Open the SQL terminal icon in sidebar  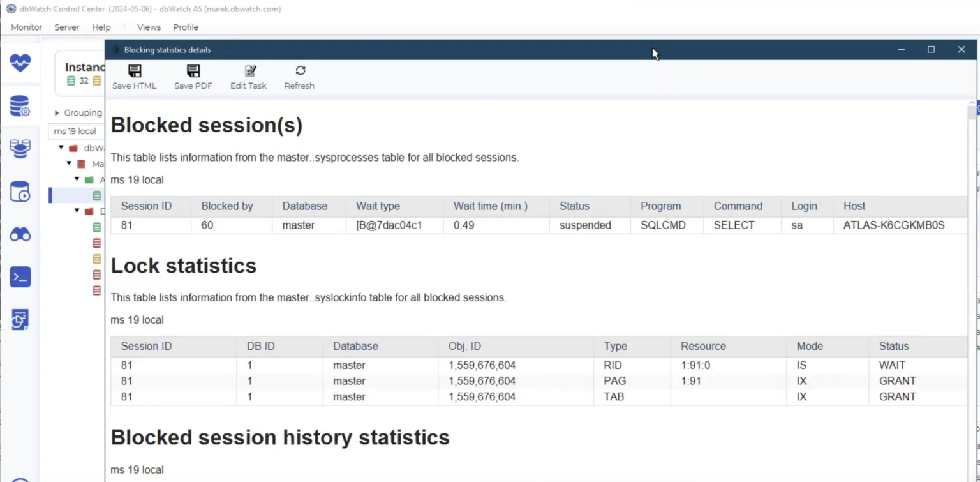(x=20, y=276)
